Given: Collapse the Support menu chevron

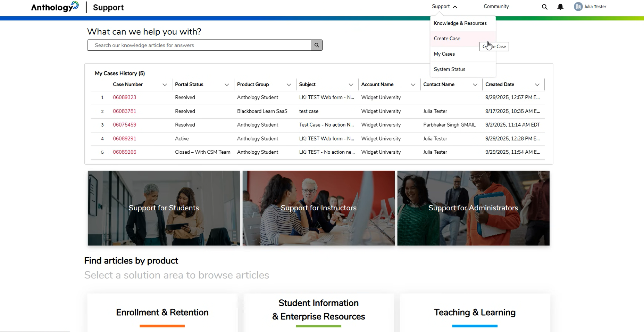Looking at the screenshot, I should click(x=455, y=7).
